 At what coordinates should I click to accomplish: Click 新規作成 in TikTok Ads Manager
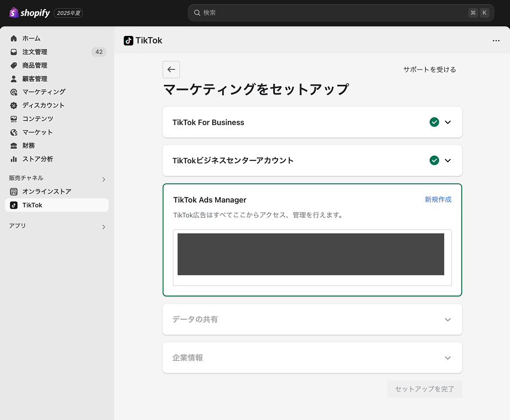438,199
